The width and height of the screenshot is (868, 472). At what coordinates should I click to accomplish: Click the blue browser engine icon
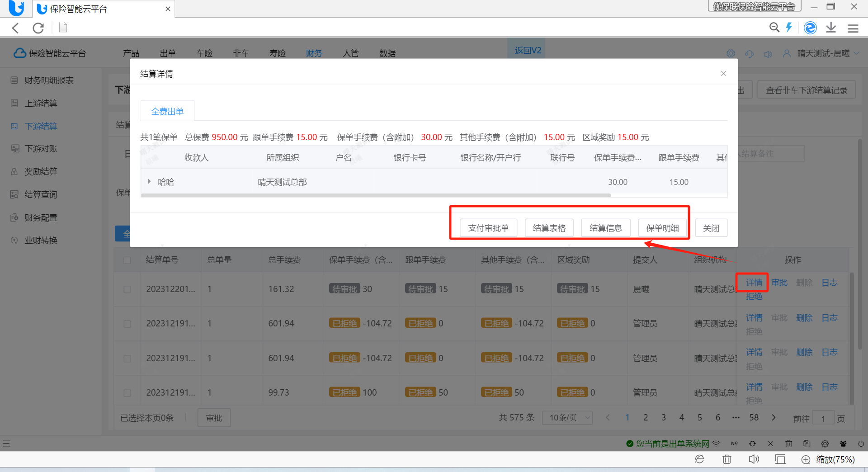coord(810,28)
